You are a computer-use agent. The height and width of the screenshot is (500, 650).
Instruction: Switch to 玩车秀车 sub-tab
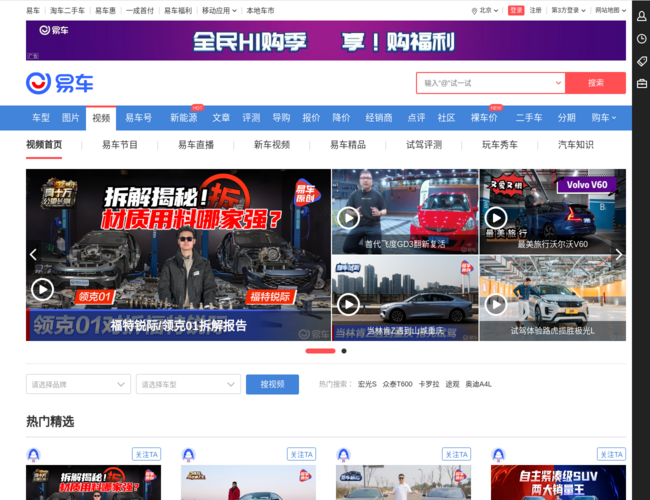[x=500, y=145]
